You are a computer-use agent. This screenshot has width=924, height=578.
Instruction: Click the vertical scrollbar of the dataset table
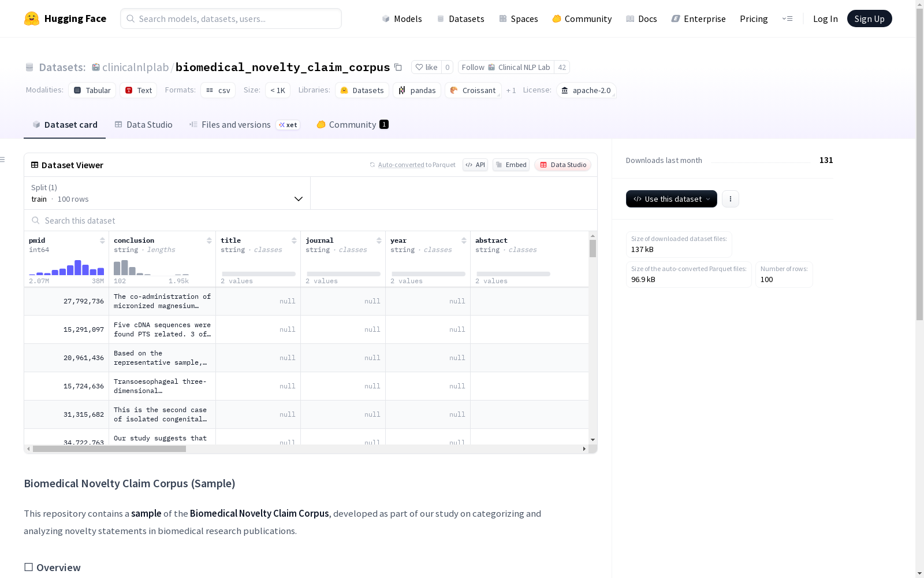593,249
